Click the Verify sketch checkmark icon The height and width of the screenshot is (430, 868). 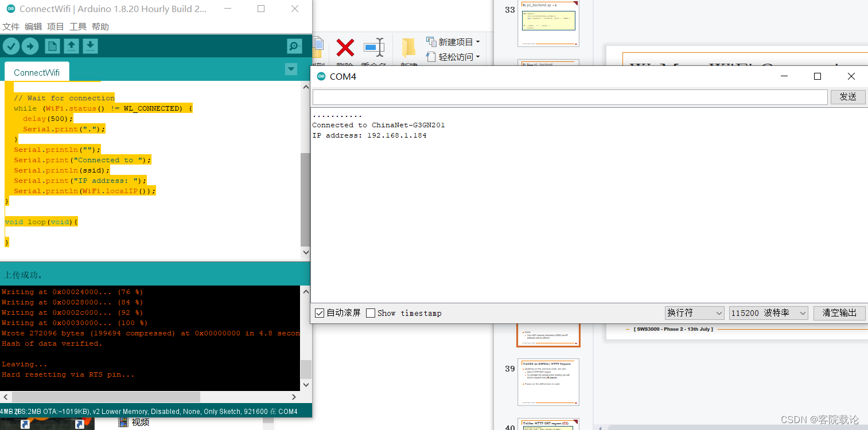point(11,46)
